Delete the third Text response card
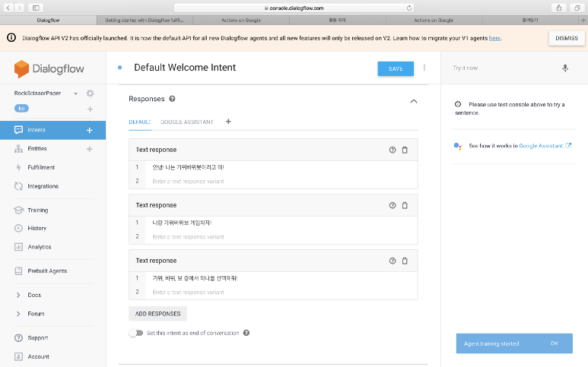 (x=405, y=261)
